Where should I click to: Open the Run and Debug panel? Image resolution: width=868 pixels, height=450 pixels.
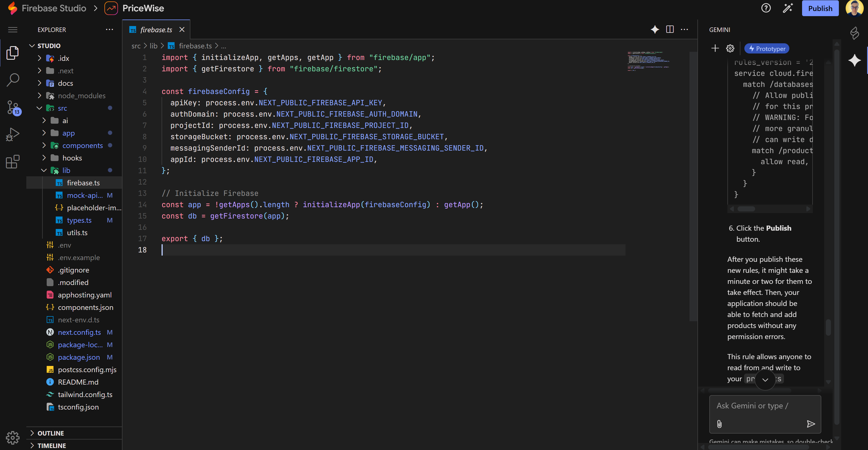[12, 134]
